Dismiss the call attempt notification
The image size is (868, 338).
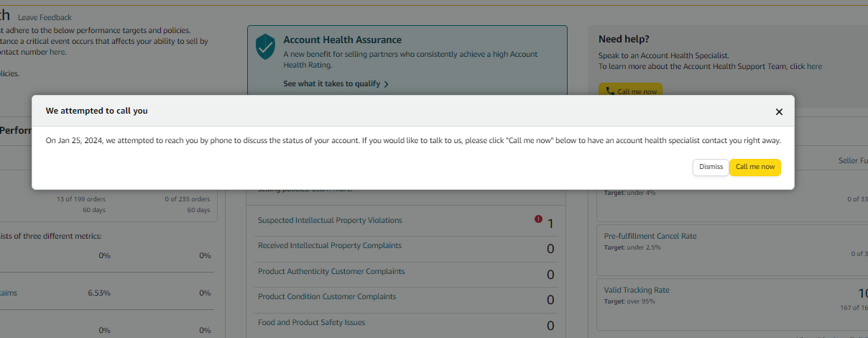click(x=711, y=167)
